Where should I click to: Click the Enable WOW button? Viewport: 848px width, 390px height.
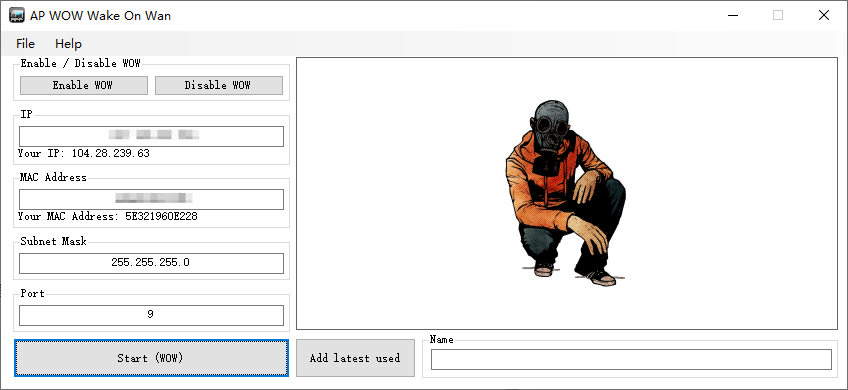click(x=83, y=85)
